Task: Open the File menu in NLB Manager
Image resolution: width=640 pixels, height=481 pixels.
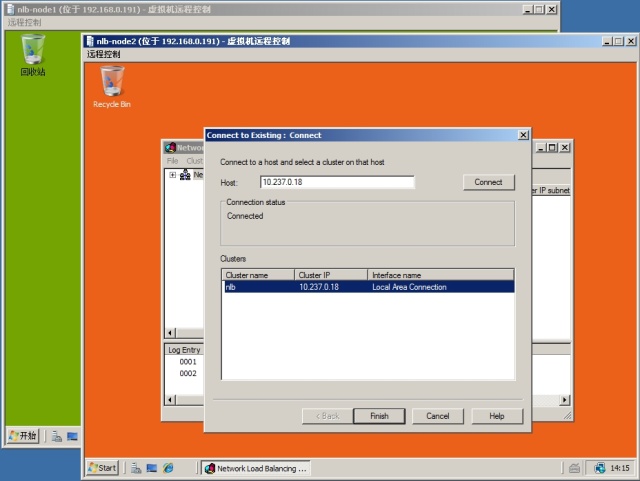Action: [173, 161]
